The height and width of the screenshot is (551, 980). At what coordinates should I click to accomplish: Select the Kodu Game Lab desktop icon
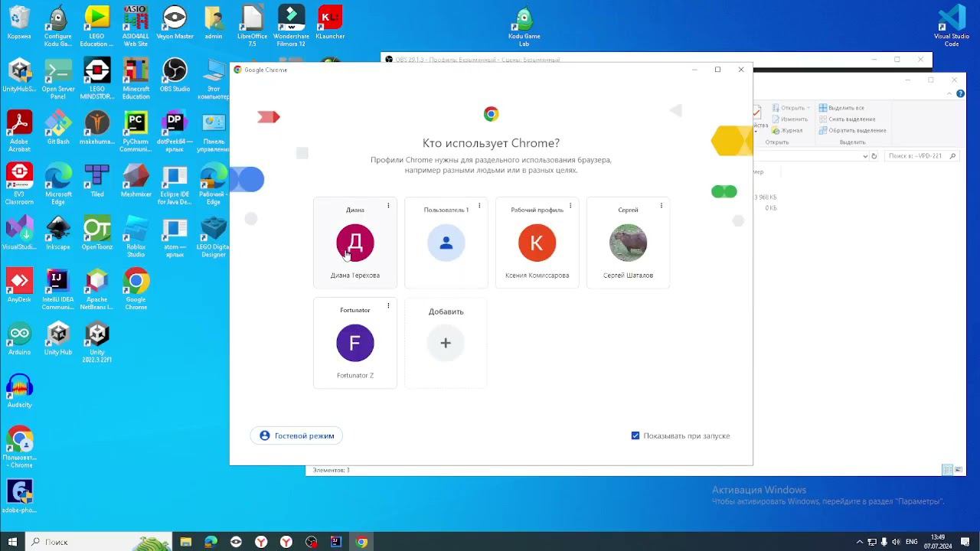point(524,27)
